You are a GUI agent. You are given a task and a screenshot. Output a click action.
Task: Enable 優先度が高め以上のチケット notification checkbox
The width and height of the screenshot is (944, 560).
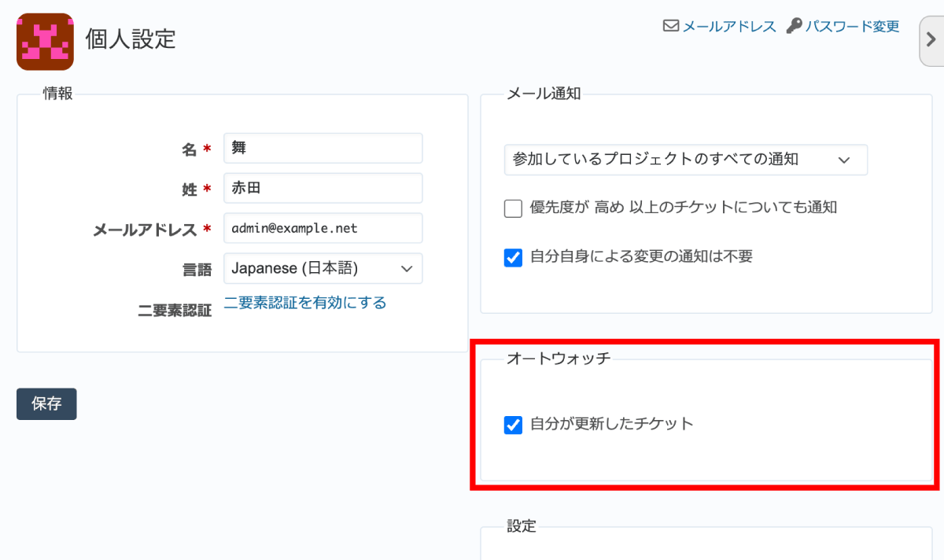click(x=514, y=208)
